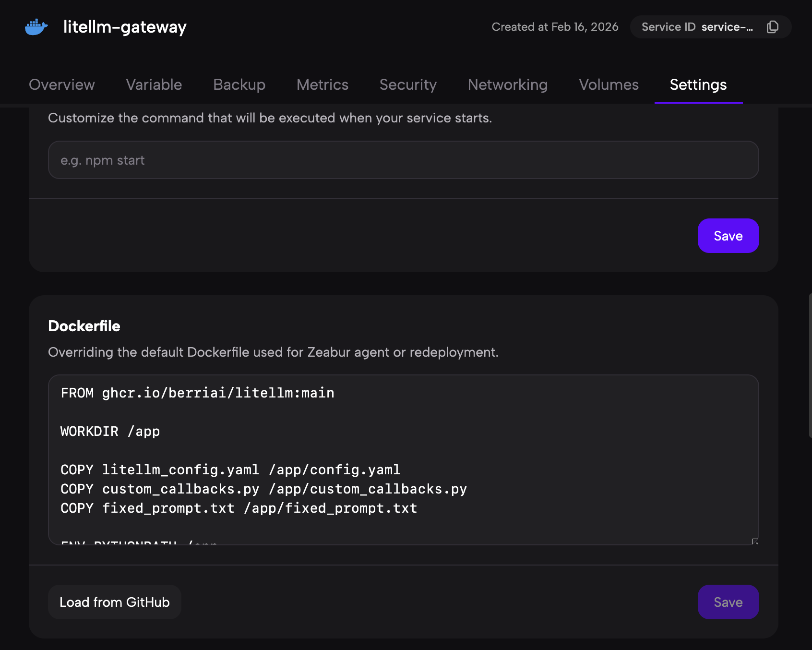Click the 'COPY custom_callbacks.py' line
Viewport: 812px width, 650px height.
(263, 489)
